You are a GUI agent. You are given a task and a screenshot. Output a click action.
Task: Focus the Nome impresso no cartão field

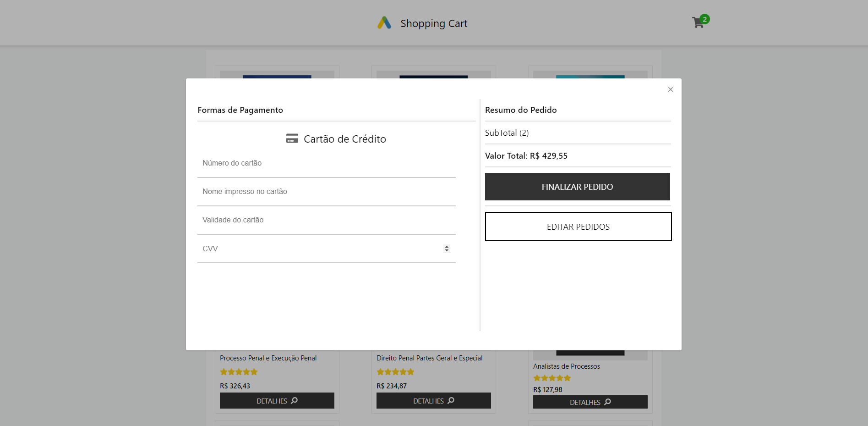327,192
